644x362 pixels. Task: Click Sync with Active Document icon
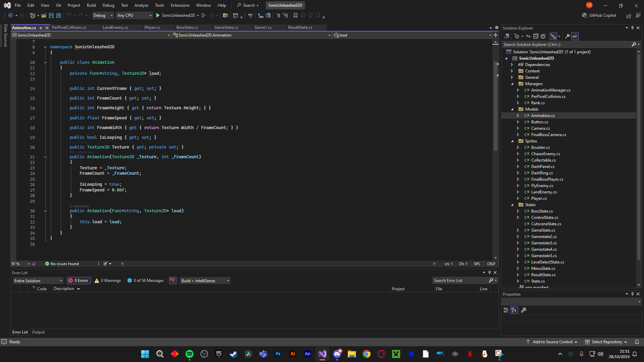pyautogui.click(x=528, y=36)
